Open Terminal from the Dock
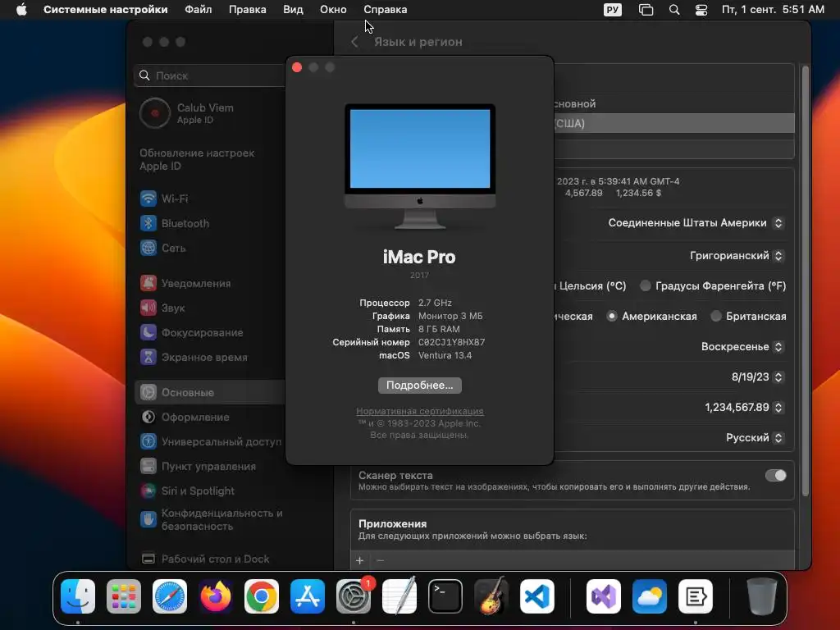Image resolution: width=840 pixels, height=630 pixels. (x=445, y=596)
